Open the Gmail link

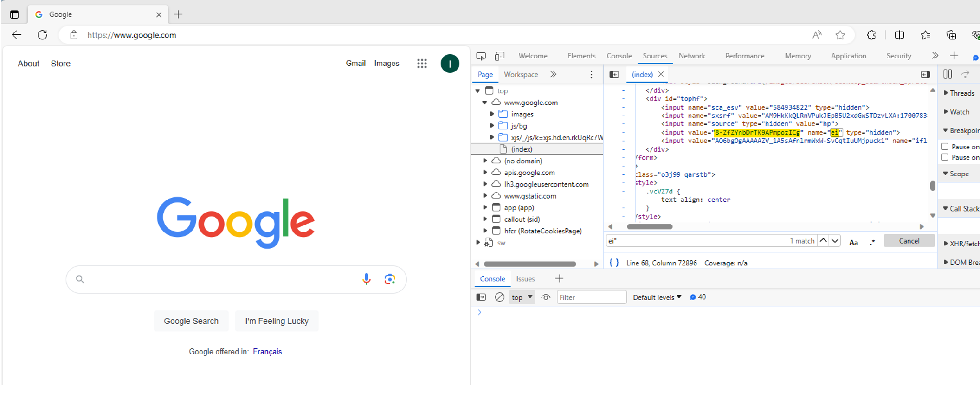(x=355, y=64)
